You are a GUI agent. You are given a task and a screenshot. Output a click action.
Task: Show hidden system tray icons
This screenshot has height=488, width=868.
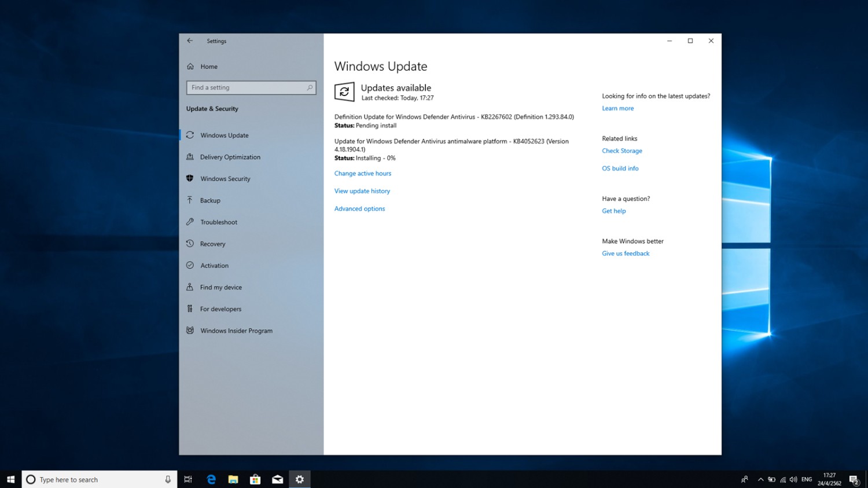[760, 479]
